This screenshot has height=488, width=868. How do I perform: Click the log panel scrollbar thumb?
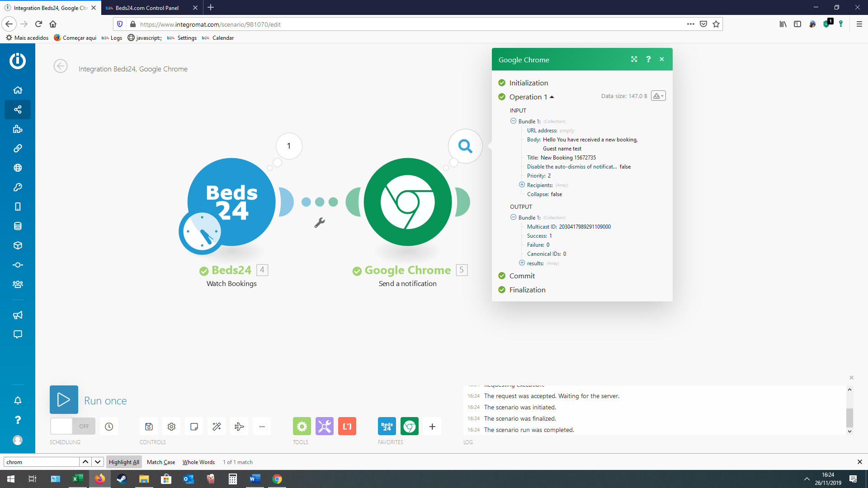pyautogui.click(x=849, y=418)
